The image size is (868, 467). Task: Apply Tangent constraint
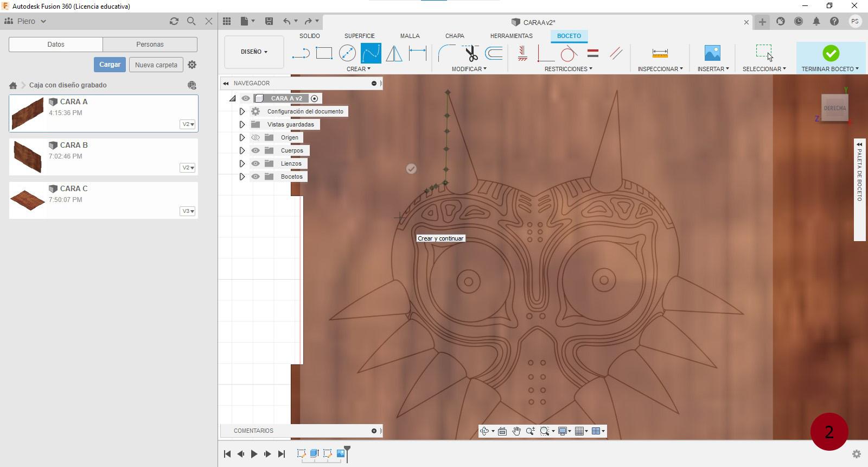click(x=569, y=53)
